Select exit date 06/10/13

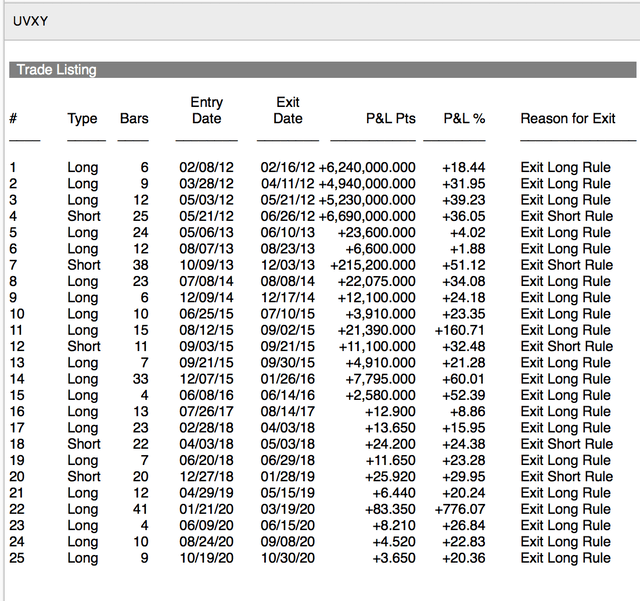click(288, 232)
